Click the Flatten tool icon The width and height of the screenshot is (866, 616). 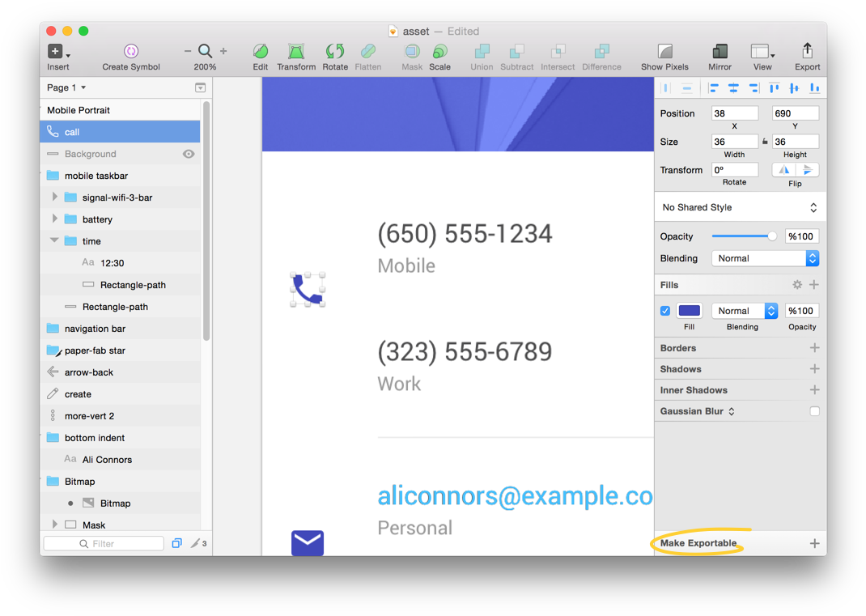[x=368, y=51]
